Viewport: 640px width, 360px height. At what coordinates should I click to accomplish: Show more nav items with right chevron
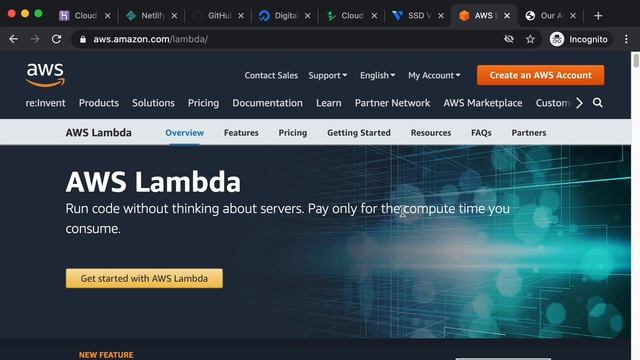click(579, 103)
